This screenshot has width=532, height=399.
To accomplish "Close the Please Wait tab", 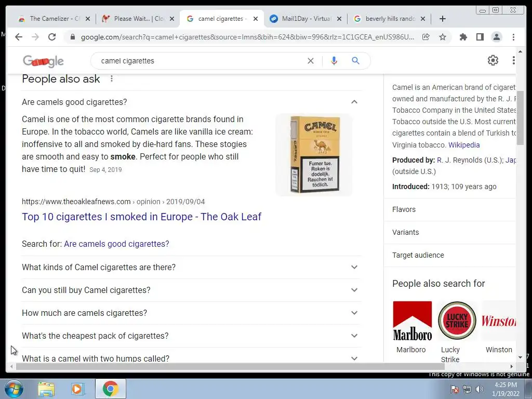I will pos(172,19).
